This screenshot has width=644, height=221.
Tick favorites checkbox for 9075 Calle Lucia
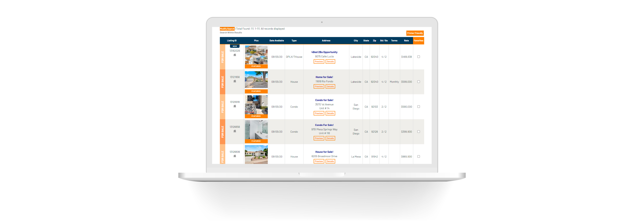coord(419,57)
